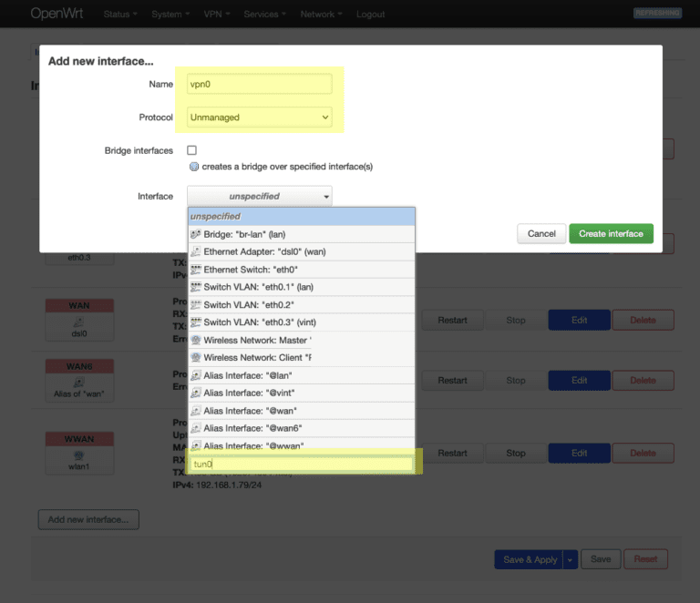
Task: Open the Services menu in navbar
Action: (265, 15)
